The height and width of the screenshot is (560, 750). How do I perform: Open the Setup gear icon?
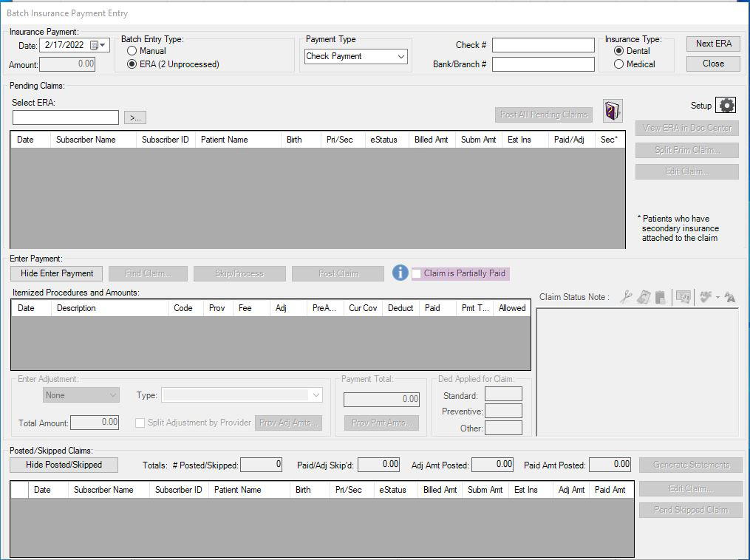click(x=727, y=106)
